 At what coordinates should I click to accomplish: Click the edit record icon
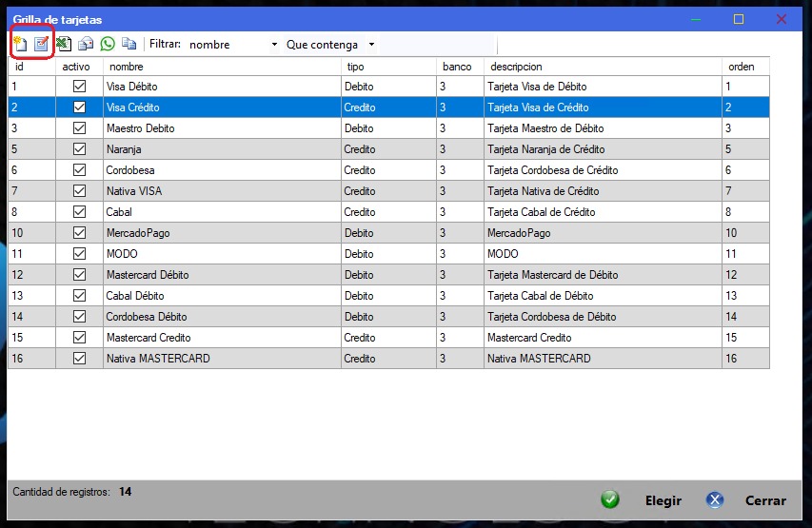[42, 44]
